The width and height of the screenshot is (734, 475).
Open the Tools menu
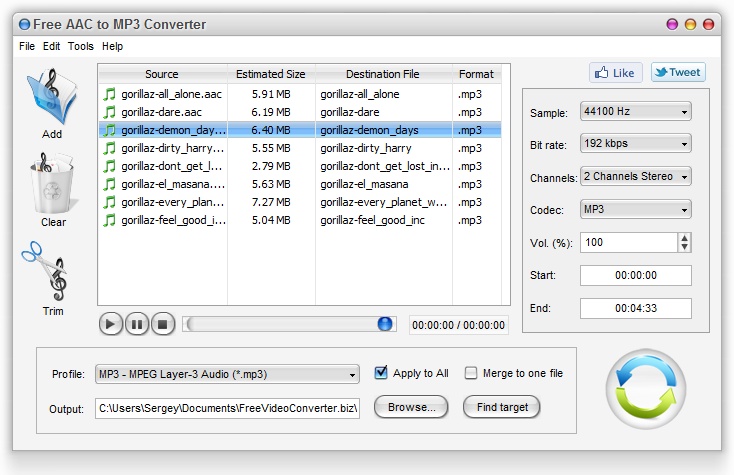point(81,46)
